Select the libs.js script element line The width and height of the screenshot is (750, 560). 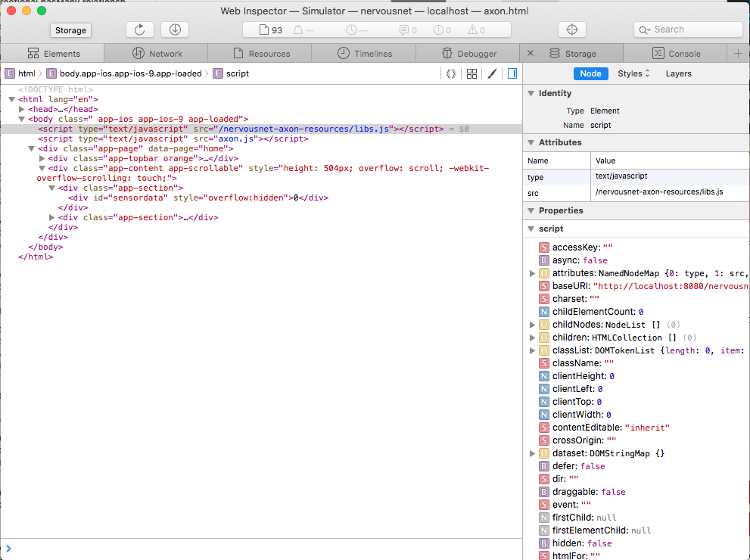click(x=261, y=129)
